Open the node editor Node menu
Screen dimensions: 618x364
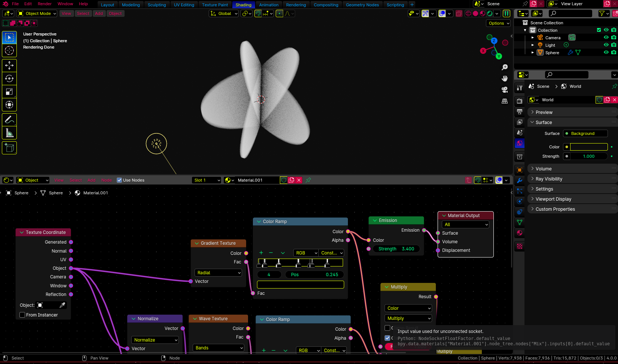[x=107, y=180]
